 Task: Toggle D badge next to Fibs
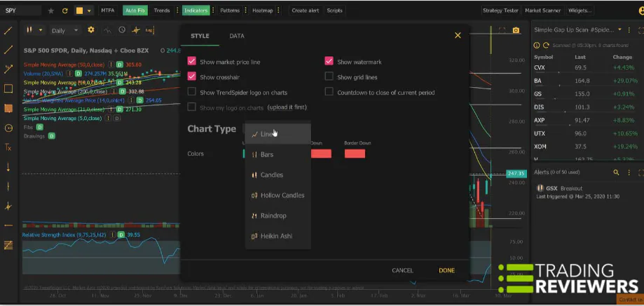tap(39, 127)
